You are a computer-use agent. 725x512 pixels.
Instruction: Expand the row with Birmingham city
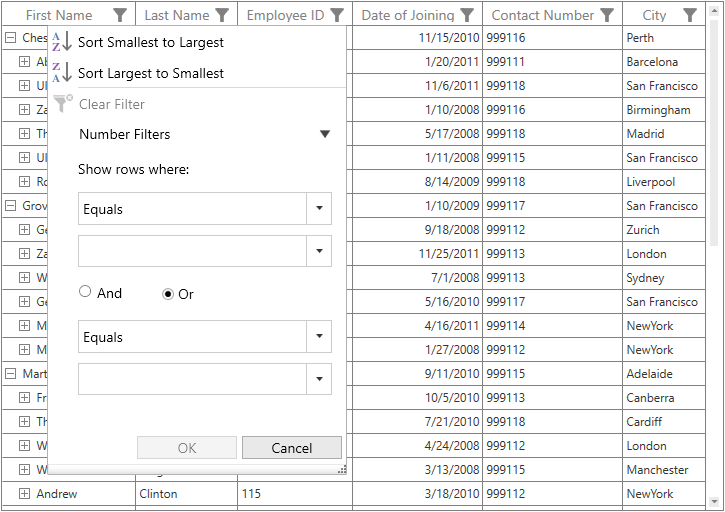25,110
